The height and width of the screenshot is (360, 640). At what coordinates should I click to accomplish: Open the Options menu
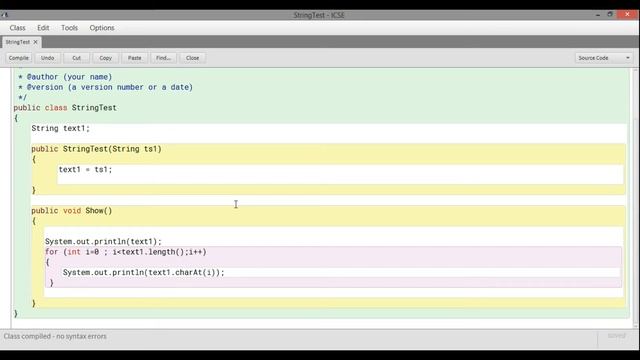point(102,28)
